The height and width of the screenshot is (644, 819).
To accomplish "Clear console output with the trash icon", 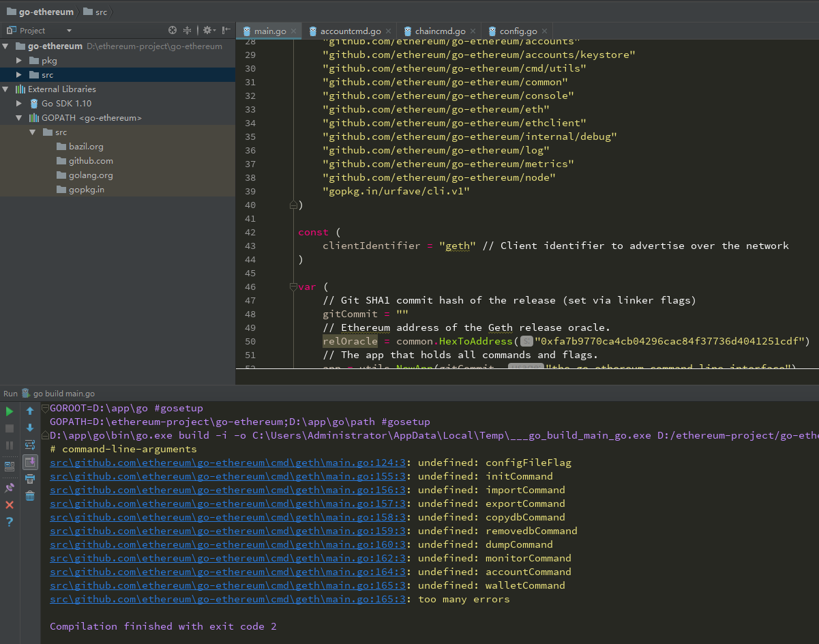I will (x=30, y=496).
